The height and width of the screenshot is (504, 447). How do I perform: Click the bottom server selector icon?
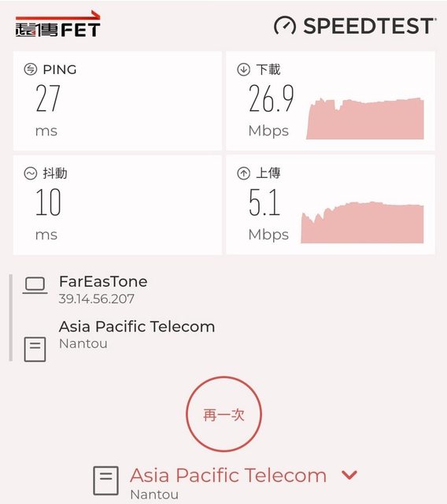[106, 481]
